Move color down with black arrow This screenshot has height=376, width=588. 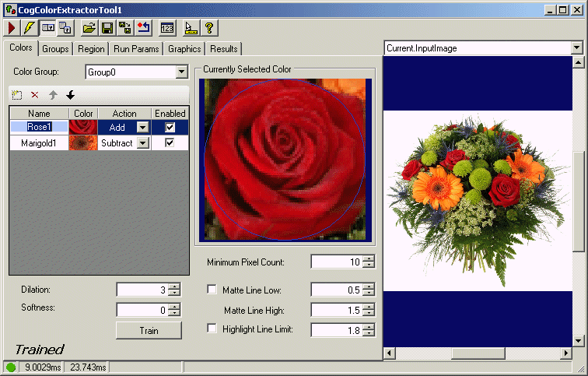[x=71, y=95]
